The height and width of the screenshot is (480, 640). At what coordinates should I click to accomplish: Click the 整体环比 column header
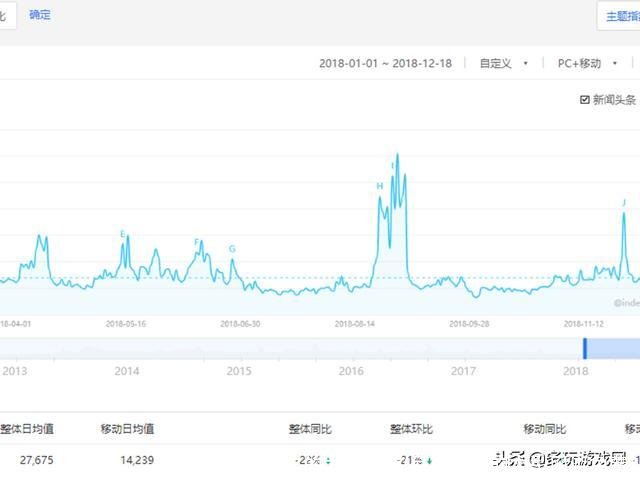coord(411,429)
